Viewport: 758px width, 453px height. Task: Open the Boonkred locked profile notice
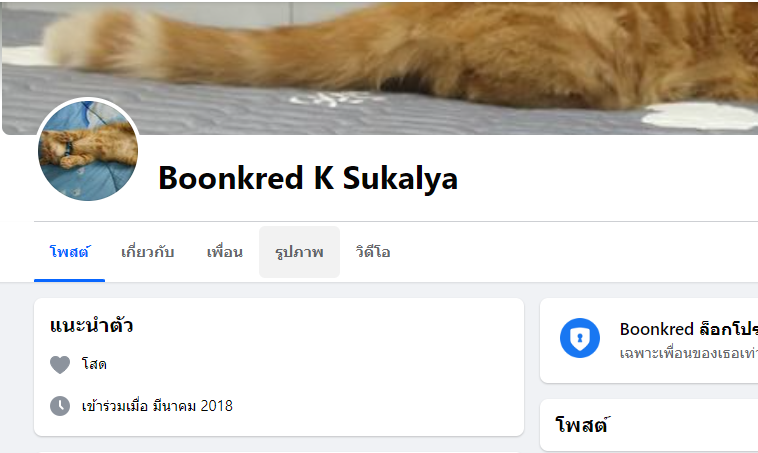649,341
